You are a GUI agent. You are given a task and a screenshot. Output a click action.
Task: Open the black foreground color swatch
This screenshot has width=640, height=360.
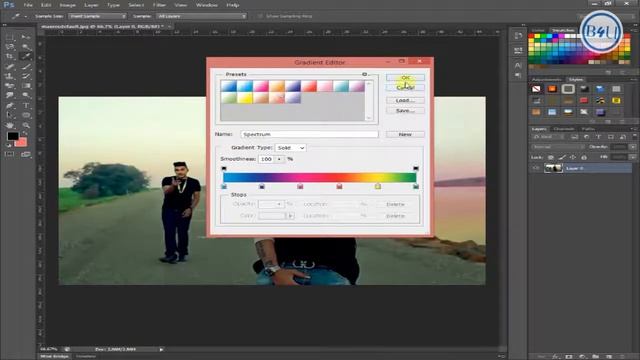(x=13, y=136)
